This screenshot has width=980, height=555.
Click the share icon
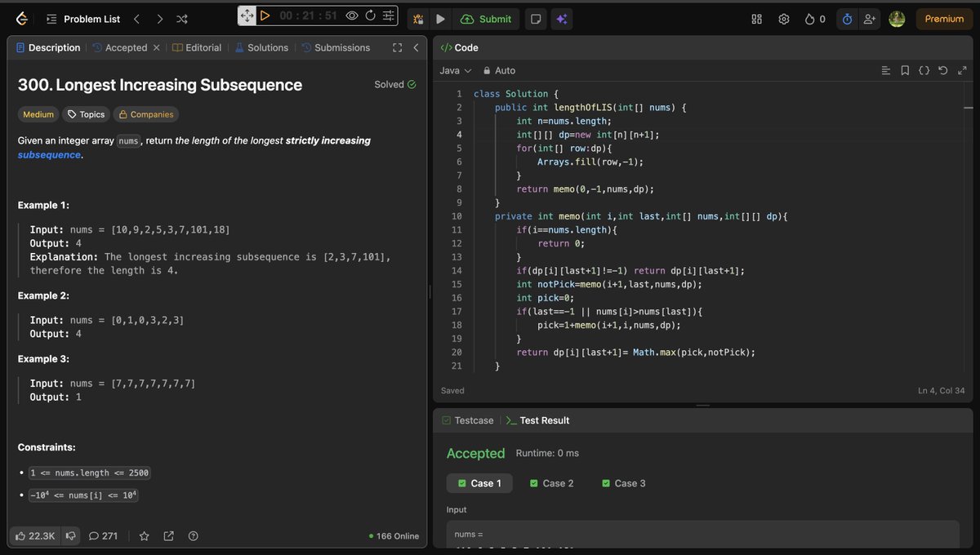coord(168,535)
